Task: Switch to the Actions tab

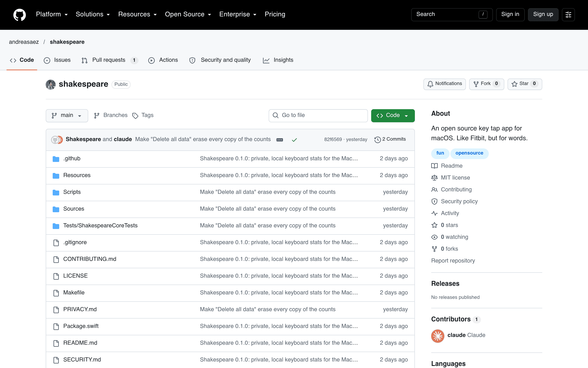Action: pos(163,60)
